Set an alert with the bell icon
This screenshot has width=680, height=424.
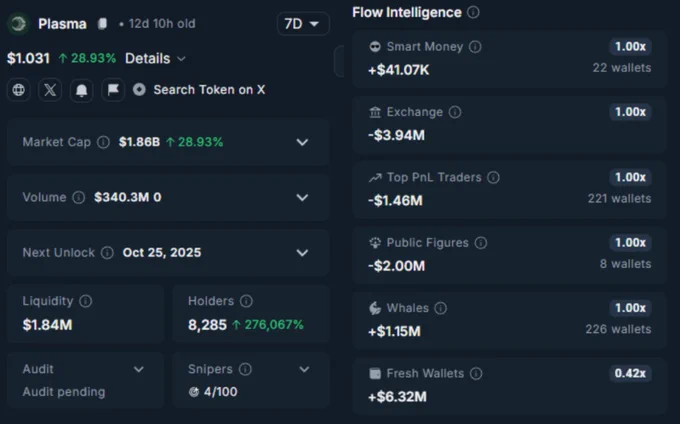point(82,90)
